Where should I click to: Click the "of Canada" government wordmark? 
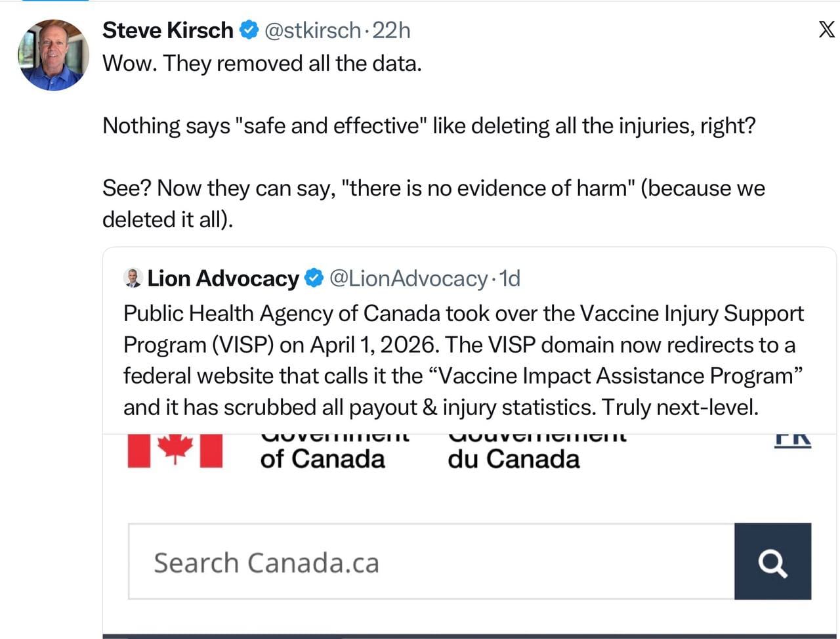click(322, 458)
